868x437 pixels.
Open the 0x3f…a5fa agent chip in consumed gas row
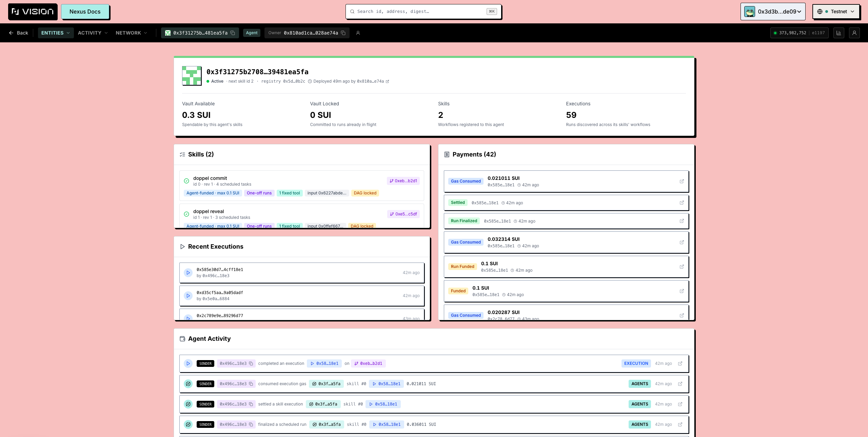(326, 384)
